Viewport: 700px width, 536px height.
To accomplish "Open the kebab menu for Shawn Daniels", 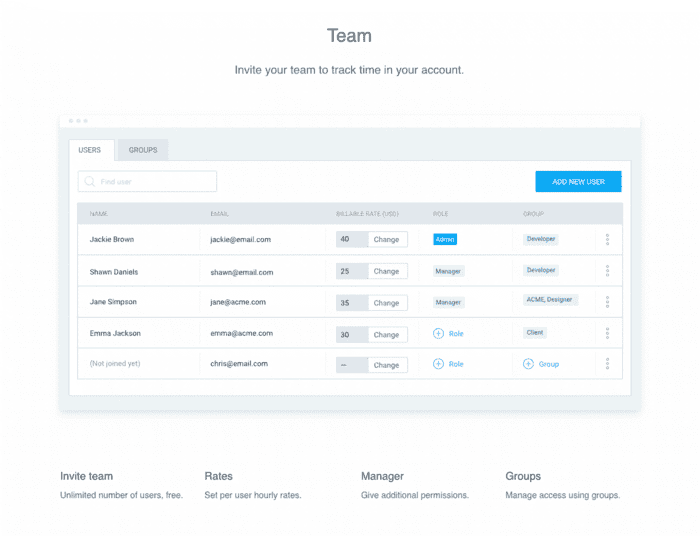I will pyautogui.click(x=607, y=270).
